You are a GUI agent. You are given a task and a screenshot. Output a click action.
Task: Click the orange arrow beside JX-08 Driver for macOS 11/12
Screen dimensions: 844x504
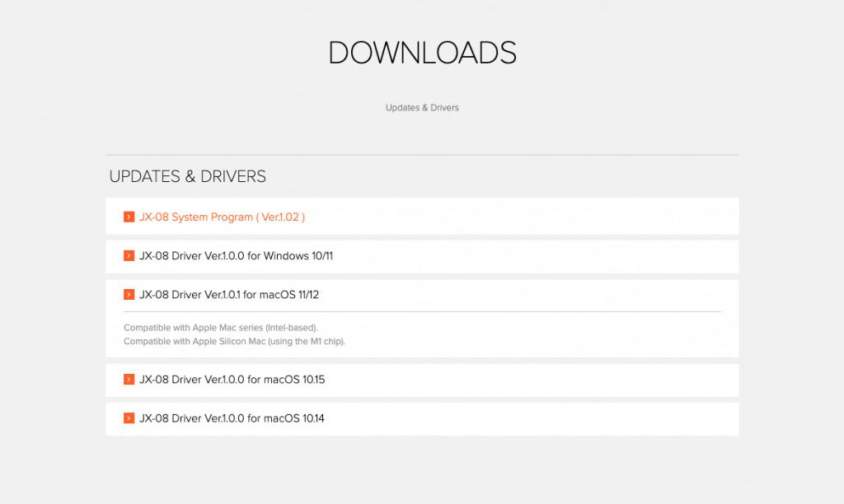pyautogui.click(x=129, y=294)
